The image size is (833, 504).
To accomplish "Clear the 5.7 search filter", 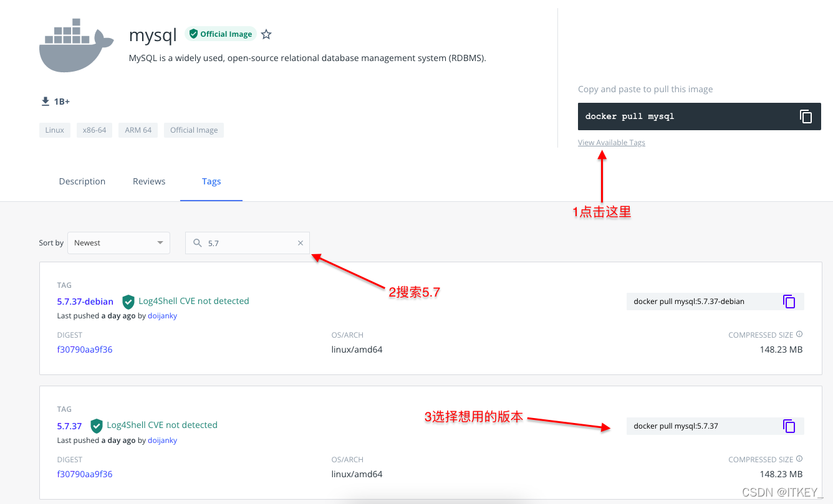I will (301, 243).
